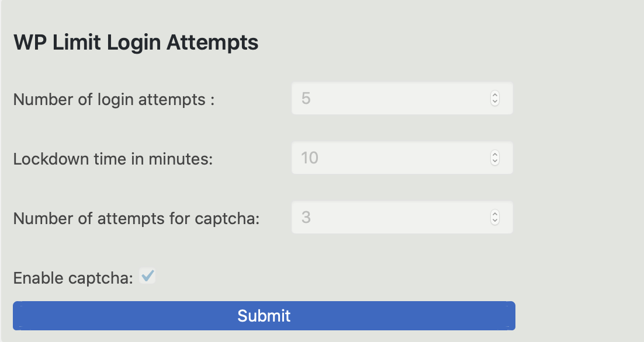The height and width of the screenshot is (342, 644).
Task: Click the 'Enable captcha:' label text
Action: [73, 278]
